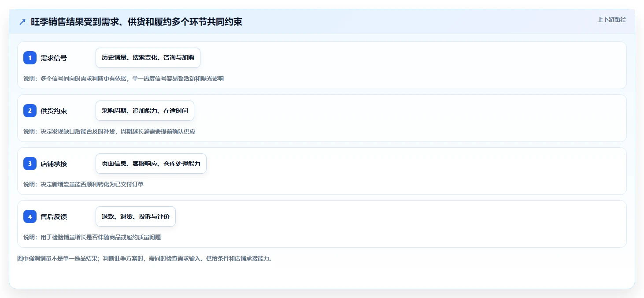Click the arrow icon beside the title
Screen dimensions: 644x298
tap(22, 22)
